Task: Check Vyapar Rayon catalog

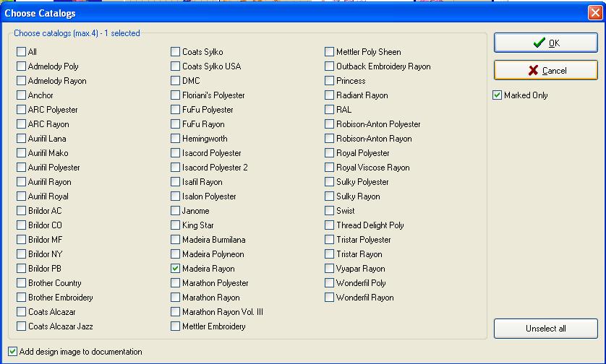Action: point(329,268)
